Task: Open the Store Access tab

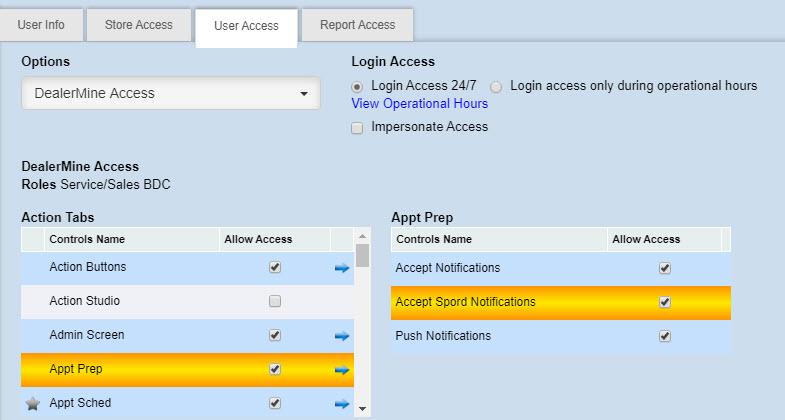Action: coord(138,25)
